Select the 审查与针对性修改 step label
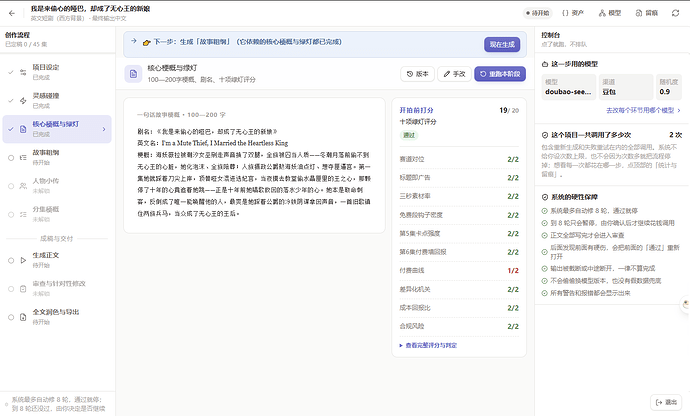 59,283
